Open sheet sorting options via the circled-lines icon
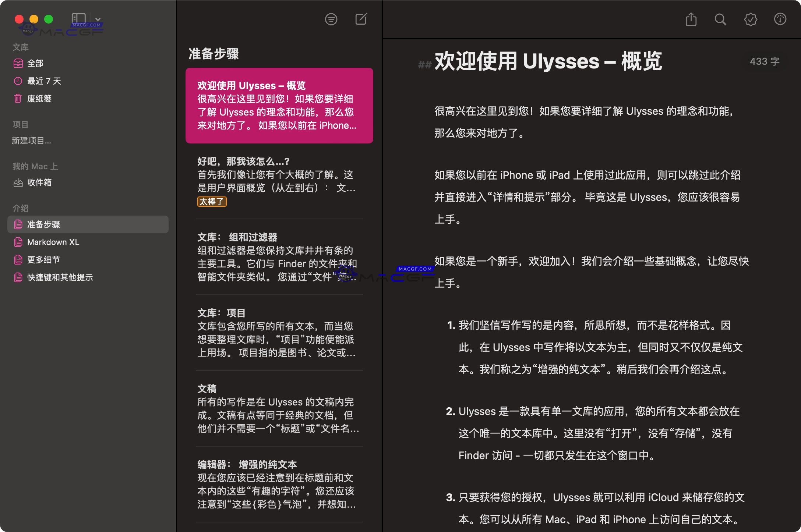This screenshot has width=801, height=532. 331,19
